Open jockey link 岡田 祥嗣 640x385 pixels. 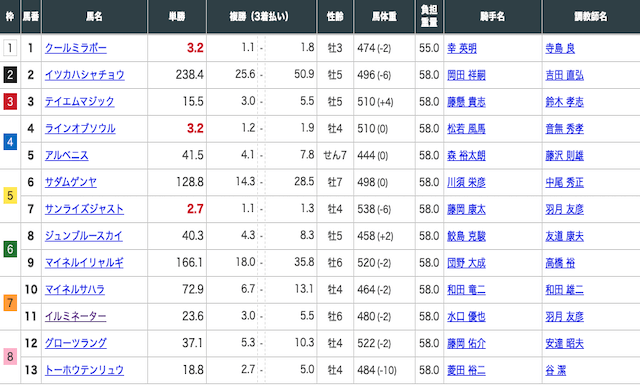(x=466, y=75)
